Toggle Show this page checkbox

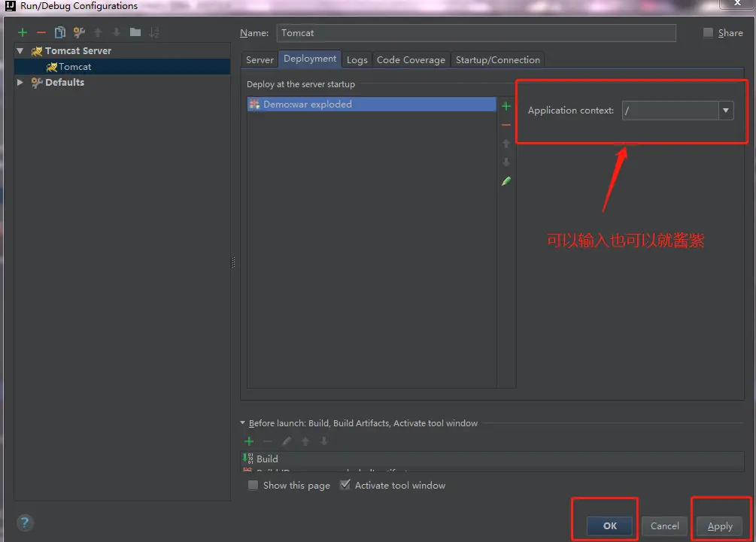click(253, 485)
